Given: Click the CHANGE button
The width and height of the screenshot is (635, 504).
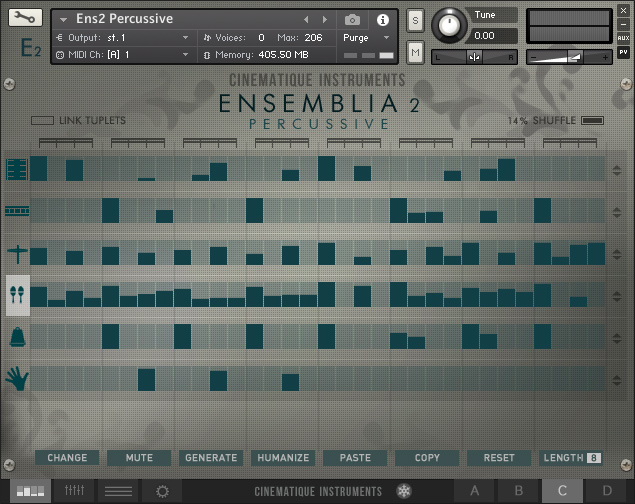Looking at the screenshot, I should 67,458.
